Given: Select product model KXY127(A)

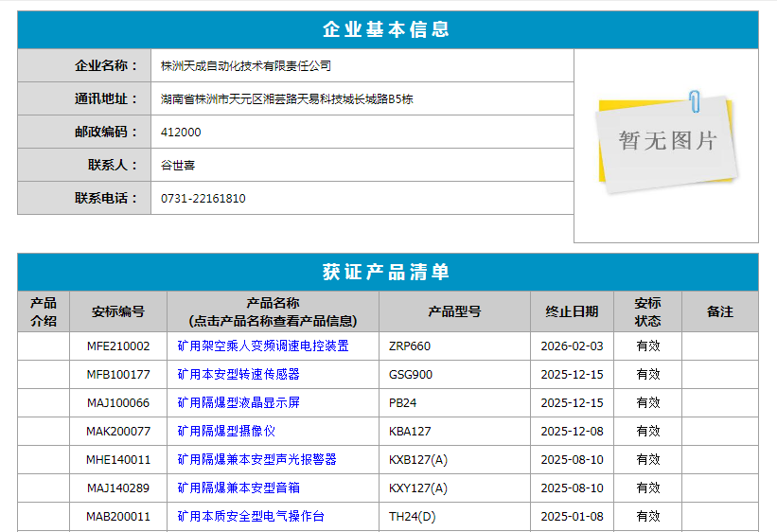Looking at the screenshot, I should click(418, 488).
